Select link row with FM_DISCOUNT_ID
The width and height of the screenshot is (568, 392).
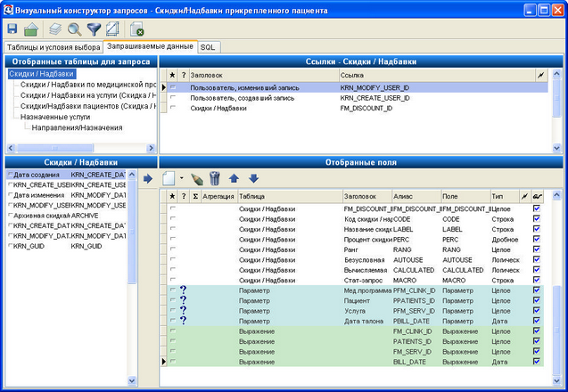click(357, 108)
